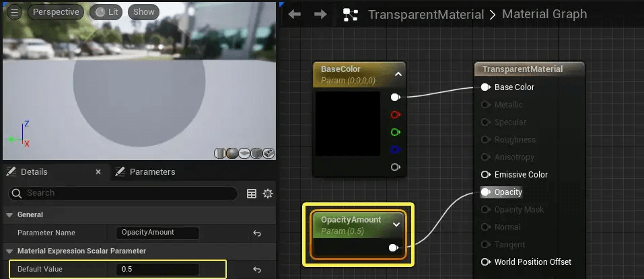
Task: Click the OpacityAmount output pin
Action: coord(394,248)
